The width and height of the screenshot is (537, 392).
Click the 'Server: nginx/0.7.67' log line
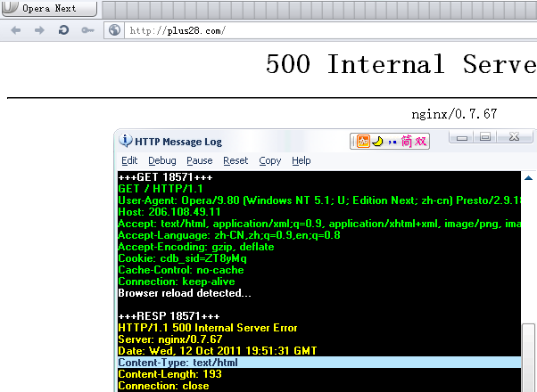tap(170, 339)
